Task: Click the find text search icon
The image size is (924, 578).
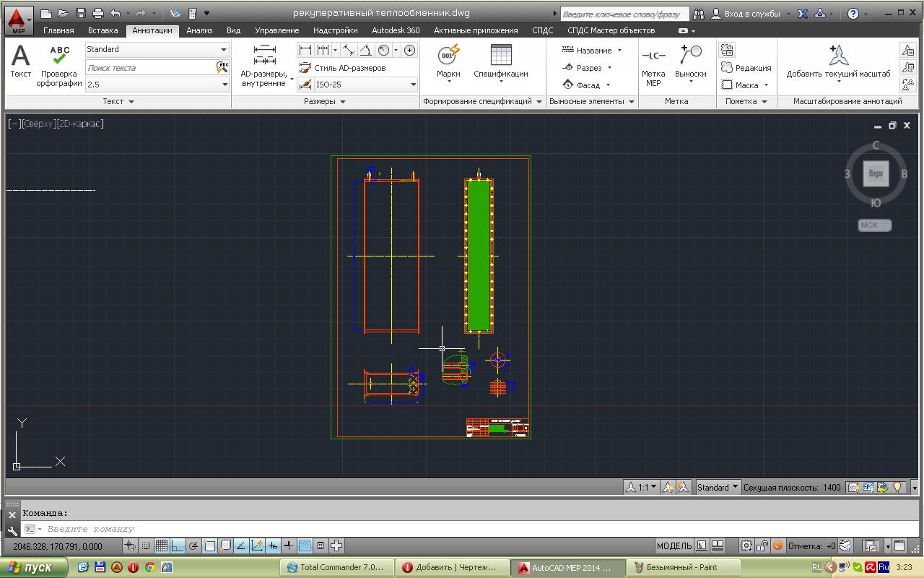Action: tap(222, 67)
